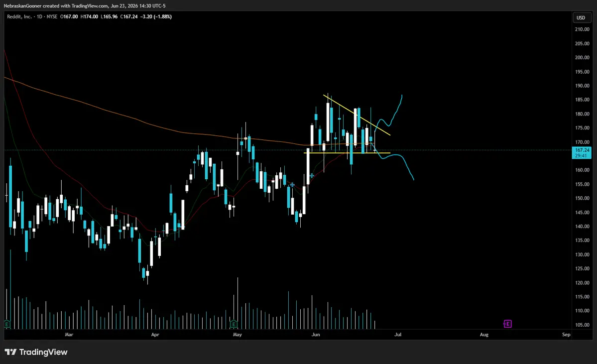
Task: Click the Mar label on time axis
Action: point(69,335)
